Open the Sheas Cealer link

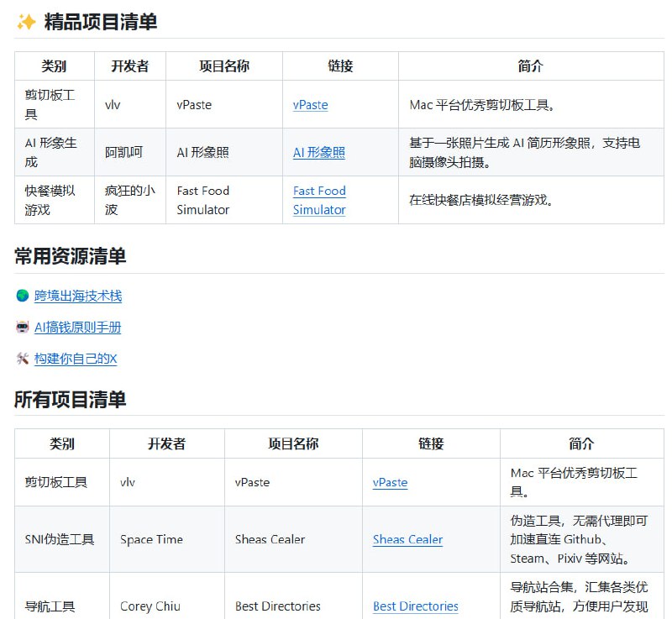click(407, 540)
